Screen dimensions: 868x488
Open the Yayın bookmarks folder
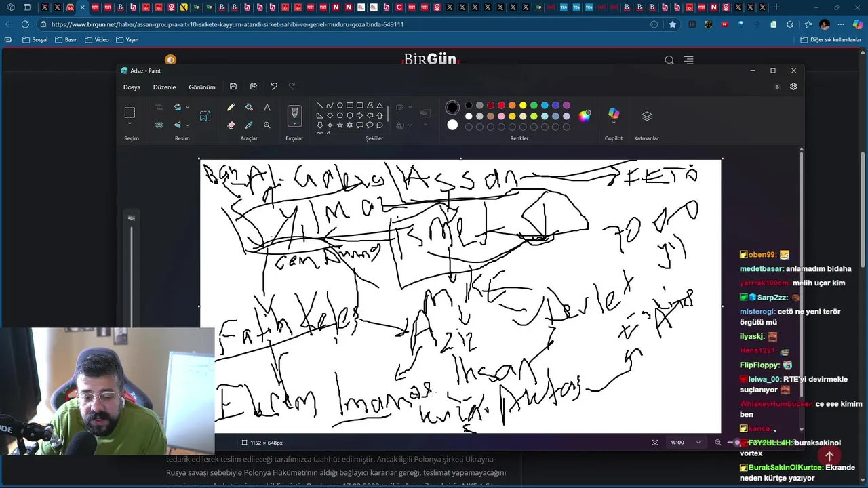(x=127, y=40)
